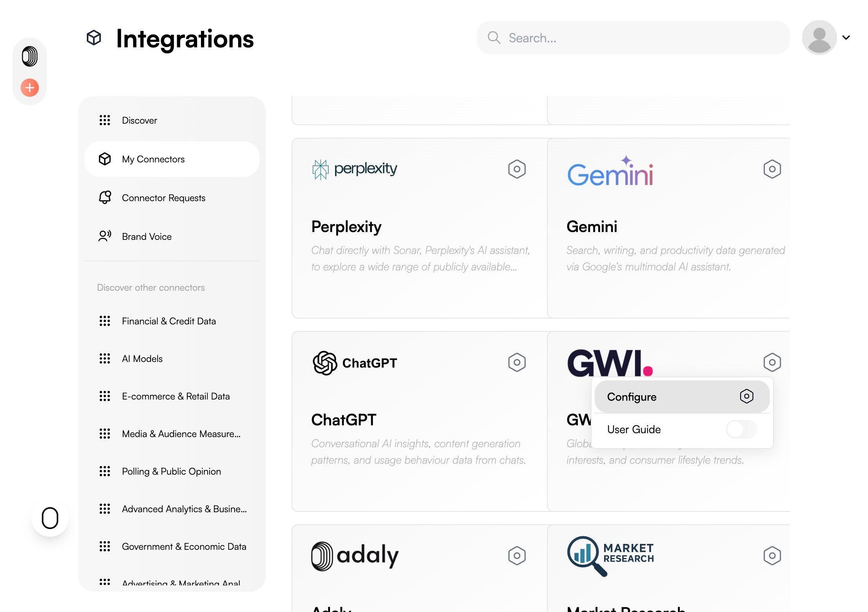Go to Connector Requests

(x=163, y=198)
